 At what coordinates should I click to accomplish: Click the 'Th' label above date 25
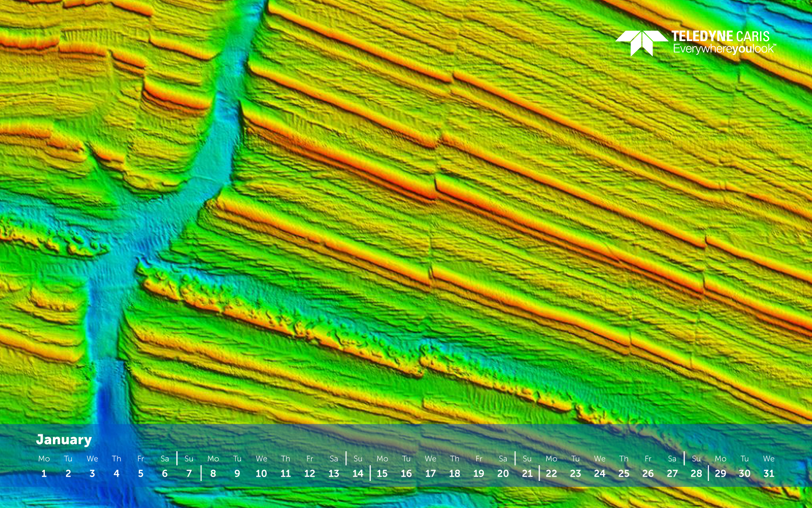[624, 459]
